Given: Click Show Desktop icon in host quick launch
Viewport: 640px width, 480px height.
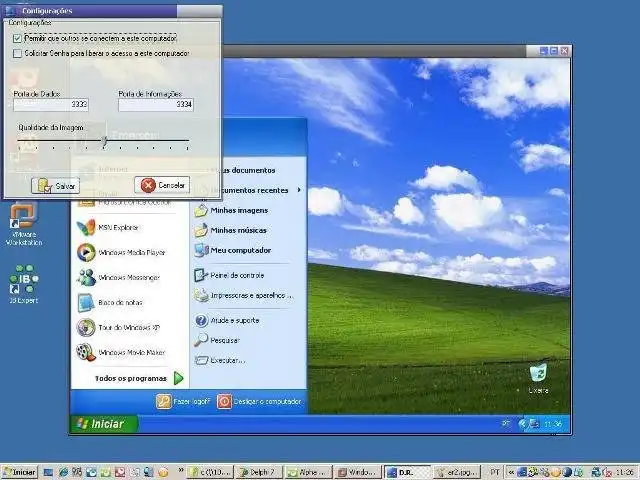Looking at the screenshot, I should tap(48, 472).
